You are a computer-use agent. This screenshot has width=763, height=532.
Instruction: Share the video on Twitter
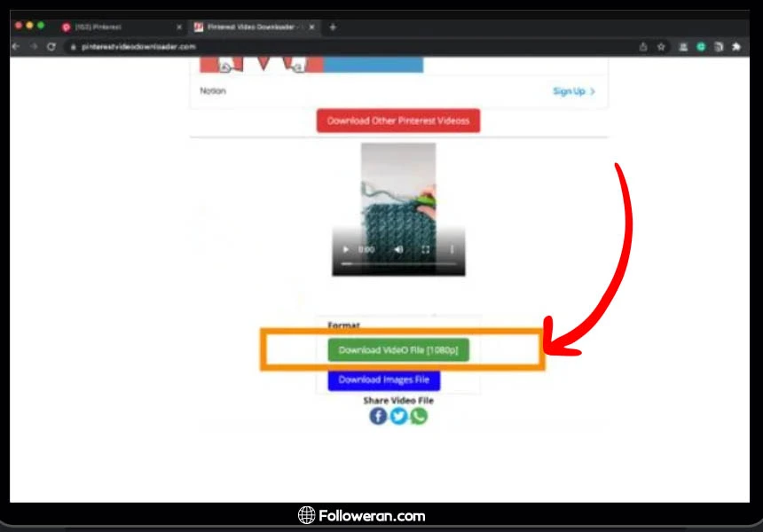398,416
